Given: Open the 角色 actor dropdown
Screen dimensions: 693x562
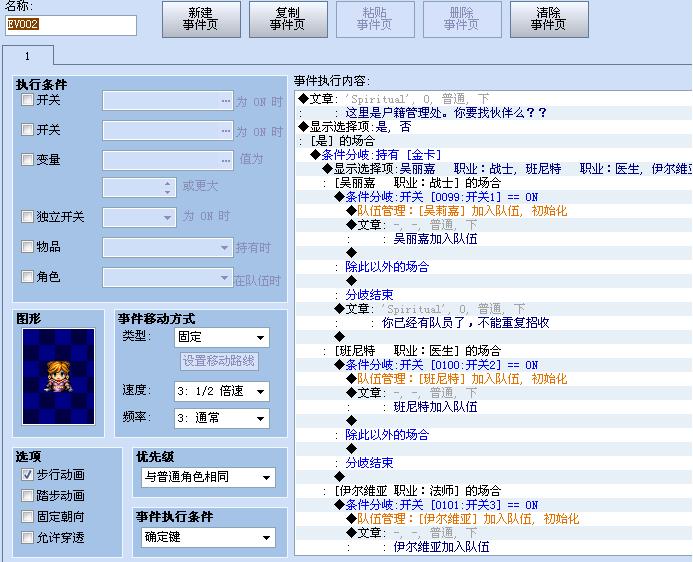Looking at the screenshot, I should tap(168, 277).
